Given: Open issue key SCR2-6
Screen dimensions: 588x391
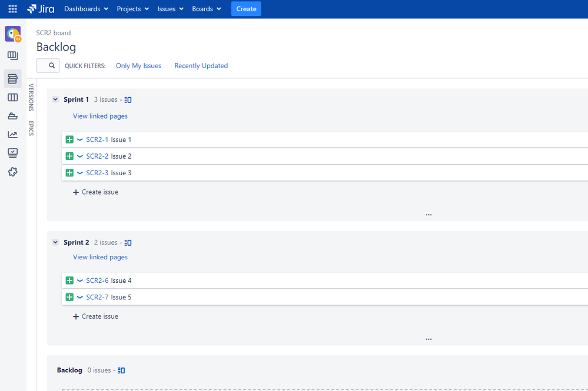Looking at the screenshot, I should tap(97, 280).
